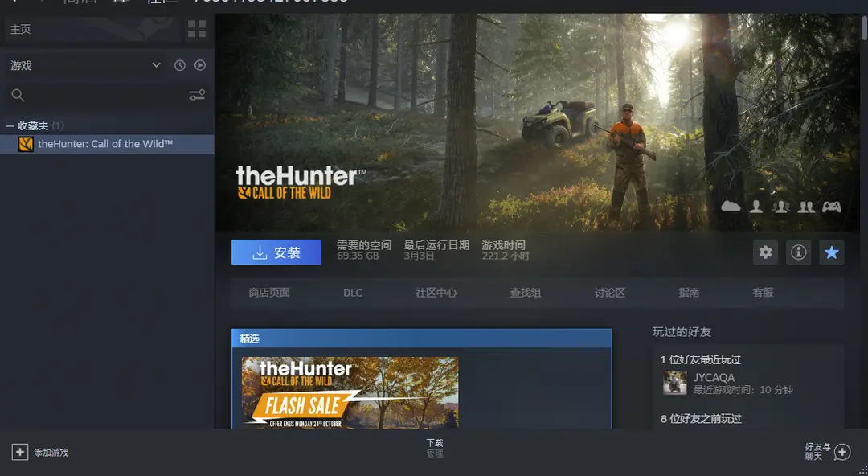This screenshot has width=868, height=476.
Task: Click the JYCAQA friend name
Action: coord(714,377)
